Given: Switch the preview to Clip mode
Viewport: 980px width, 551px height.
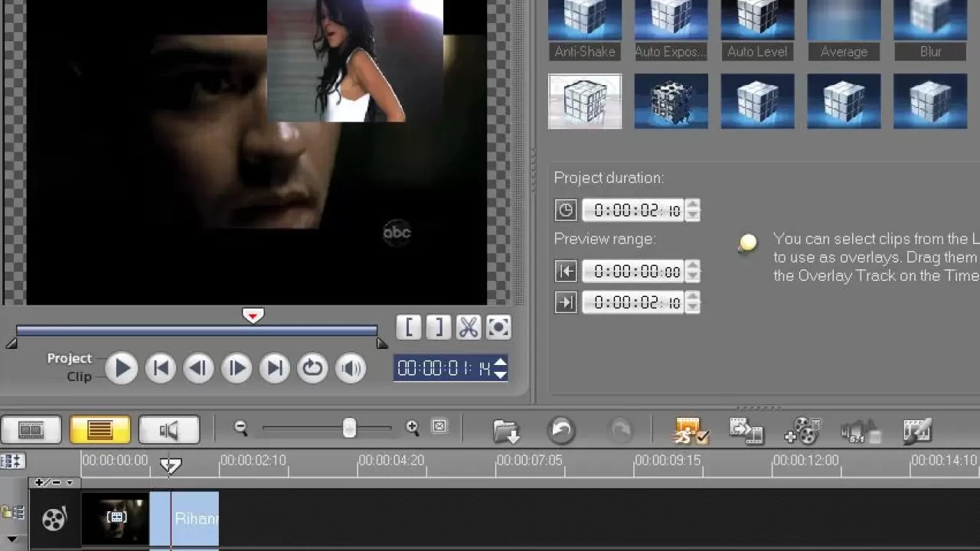Looking at the screenshot, I should pyautogui.click(x=79, y=377).
